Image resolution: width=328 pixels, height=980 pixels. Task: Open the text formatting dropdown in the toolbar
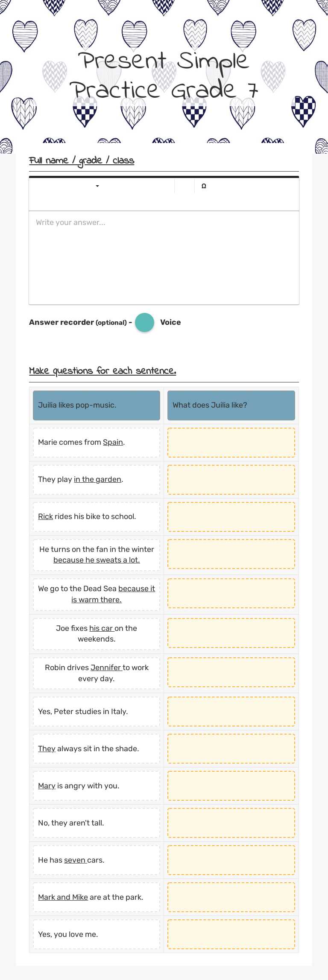(97, 186)
